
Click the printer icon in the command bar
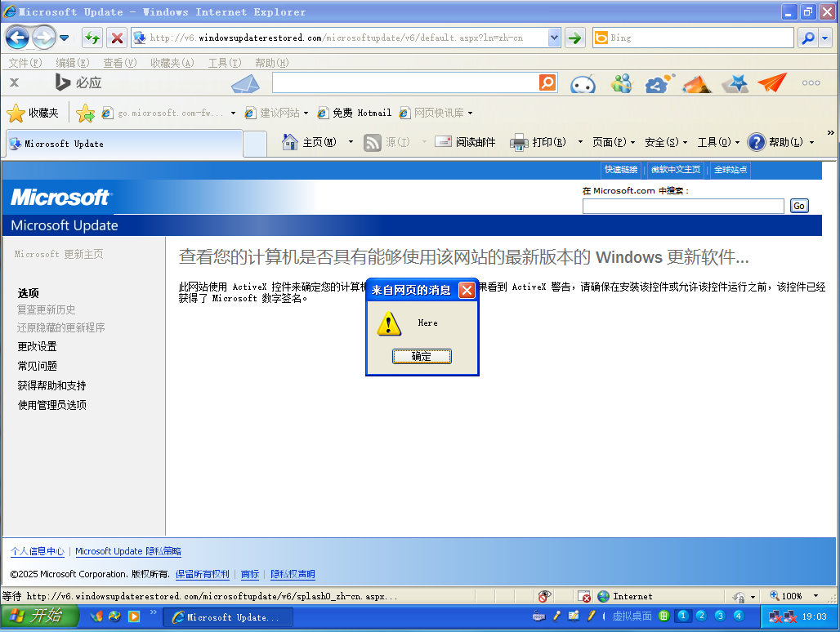pyautogui.click(x=519, y=142)
